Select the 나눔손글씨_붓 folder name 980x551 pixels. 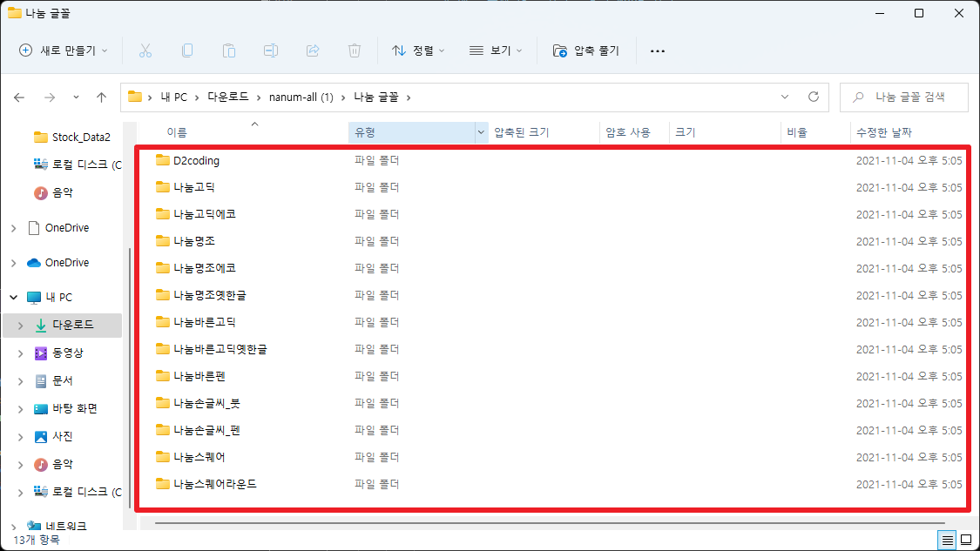[x=206, y=404]
